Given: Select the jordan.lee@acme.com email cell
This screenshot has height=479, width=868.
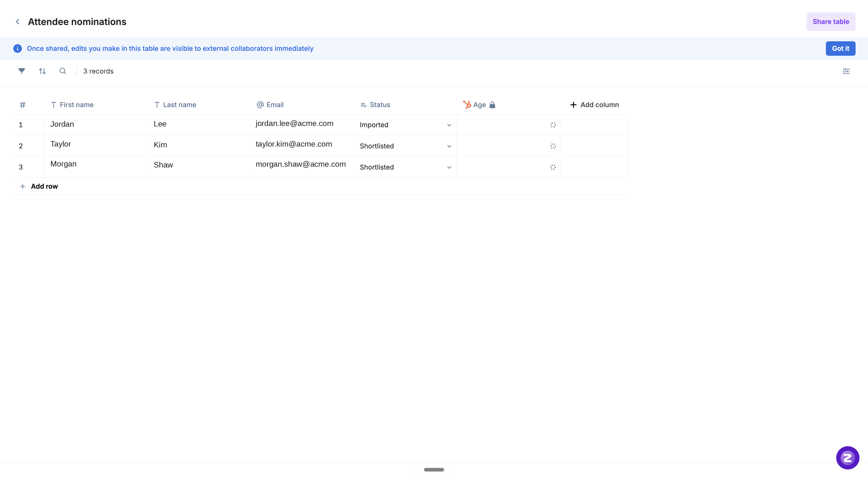Looking at the screenshot, I should tap(301, 125).
